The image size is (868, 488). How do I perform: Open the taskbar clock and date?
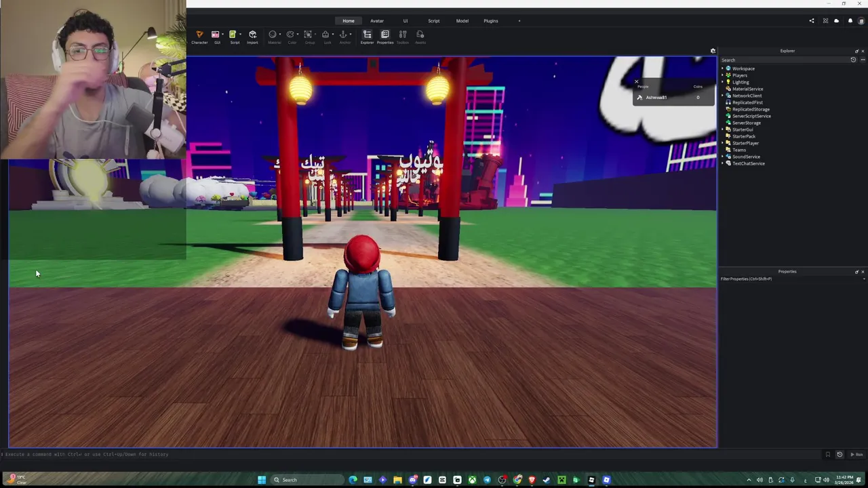pos(845,480)
